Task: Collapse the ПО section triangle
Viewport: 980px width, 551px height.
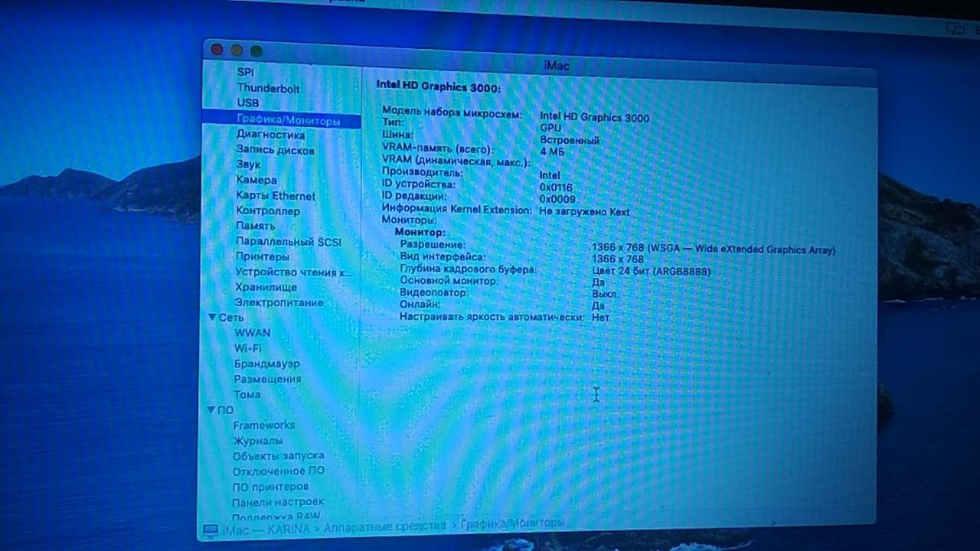Action: point(211,409)
